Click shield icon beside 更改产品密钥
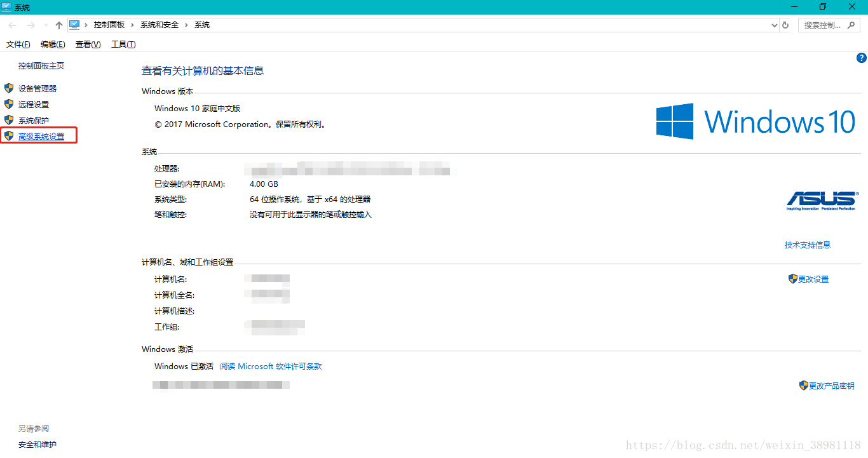Image resolution: width=868 pixels, height=458 pixels. [803, 385]
